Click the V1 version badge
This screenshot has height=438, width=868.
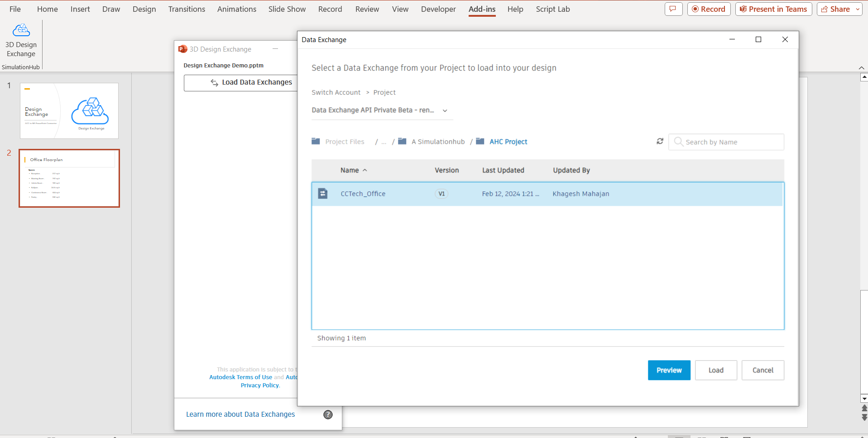441,194
